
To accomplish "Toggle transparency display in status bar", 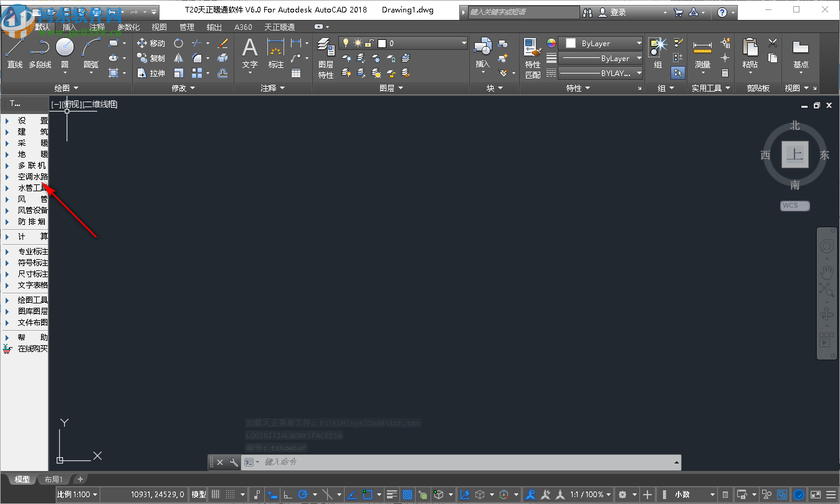I will [x=408, y=495].
